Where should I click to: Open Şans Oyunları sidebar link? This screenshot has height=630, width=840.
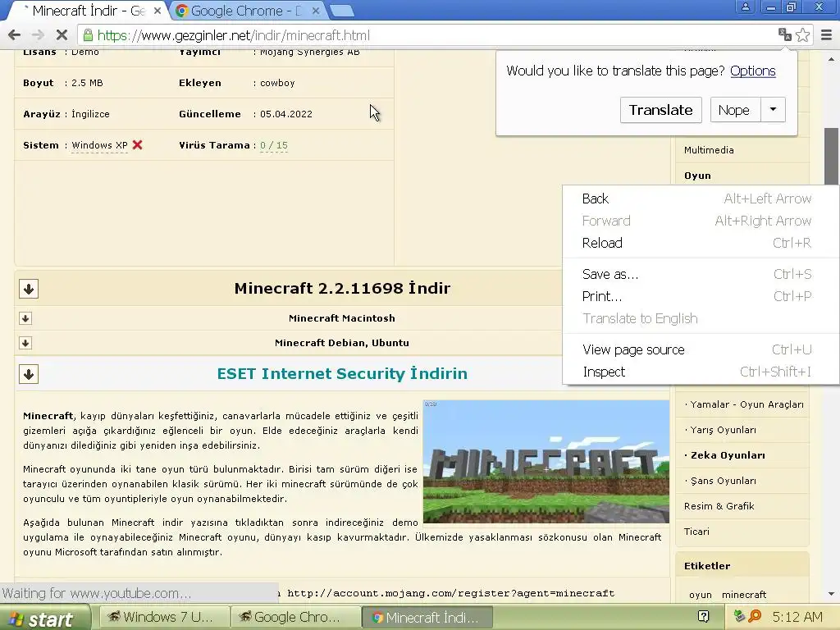click(x=723, y=481)
